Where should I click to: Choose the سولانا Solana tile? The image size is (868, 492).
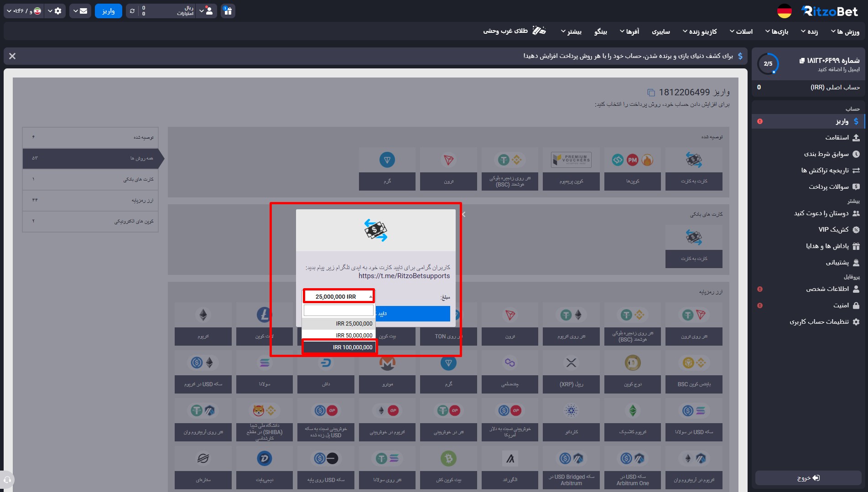[265, 372]
